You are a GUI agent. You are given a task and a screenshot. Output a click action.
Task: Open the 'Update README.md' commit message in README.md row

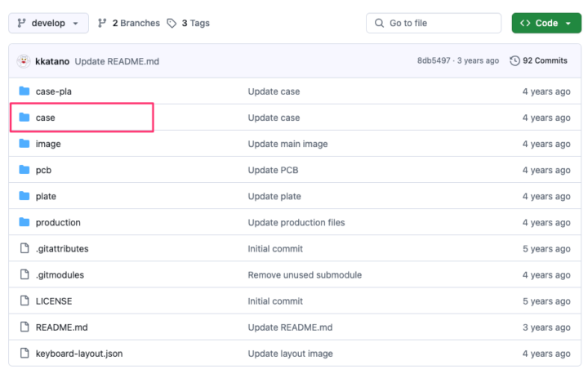290,327
